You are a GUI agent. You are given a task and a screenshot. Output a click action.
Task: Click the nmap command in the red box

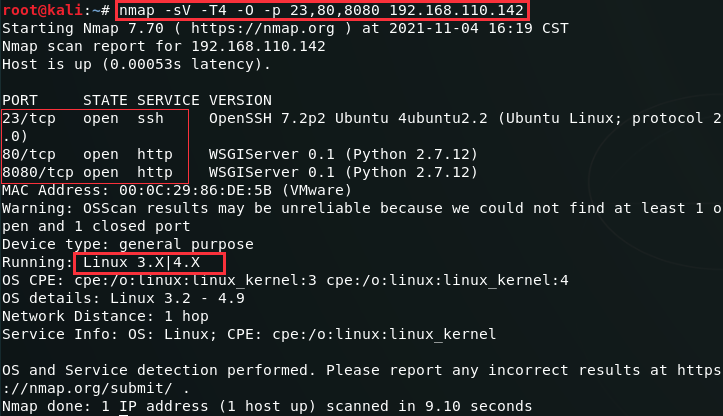[x=321, y=10]
